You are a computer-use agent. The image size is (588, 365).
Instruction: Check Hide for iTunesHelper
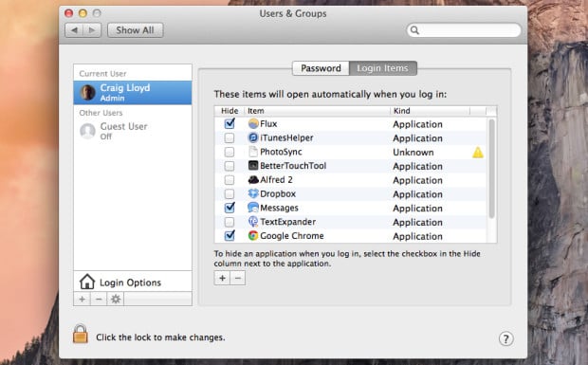tap(230, 137)
